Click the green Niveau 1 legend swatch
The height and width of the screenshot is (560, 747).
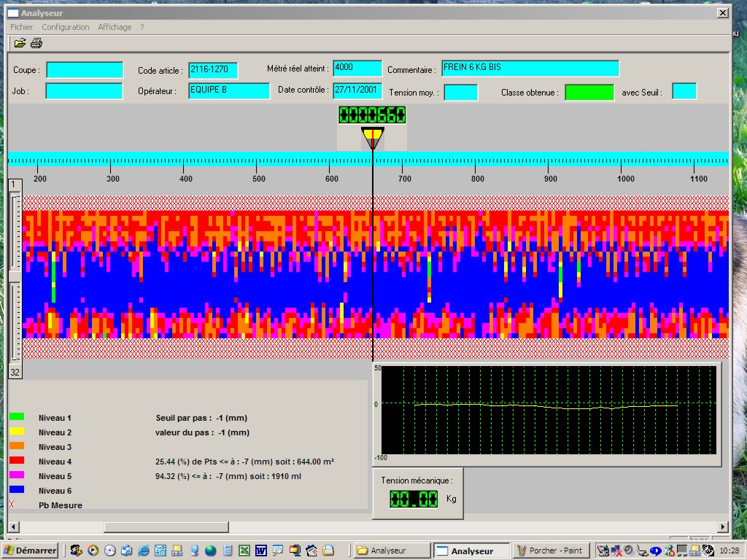(17, 417)
